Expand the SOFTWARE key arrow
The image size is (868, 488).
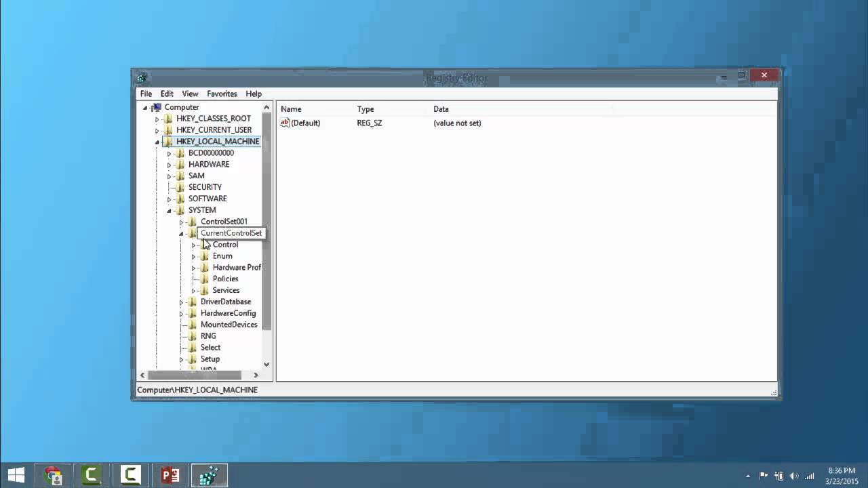[170, 199]
